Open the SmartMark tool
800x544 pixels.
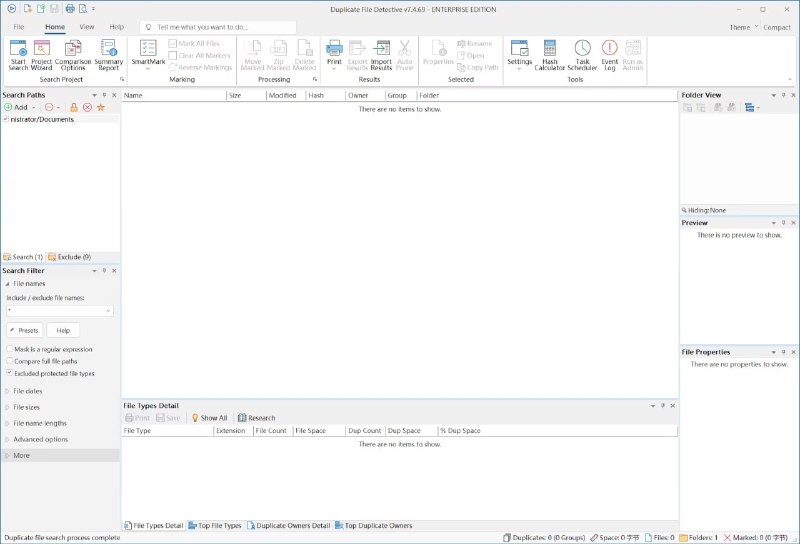coord(148,55)
